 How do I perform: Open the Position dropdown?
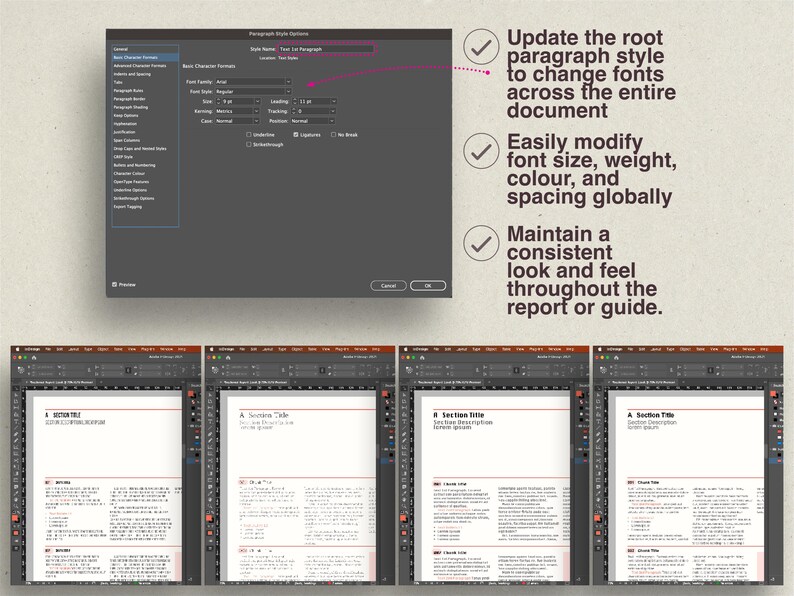click(312, 121)
